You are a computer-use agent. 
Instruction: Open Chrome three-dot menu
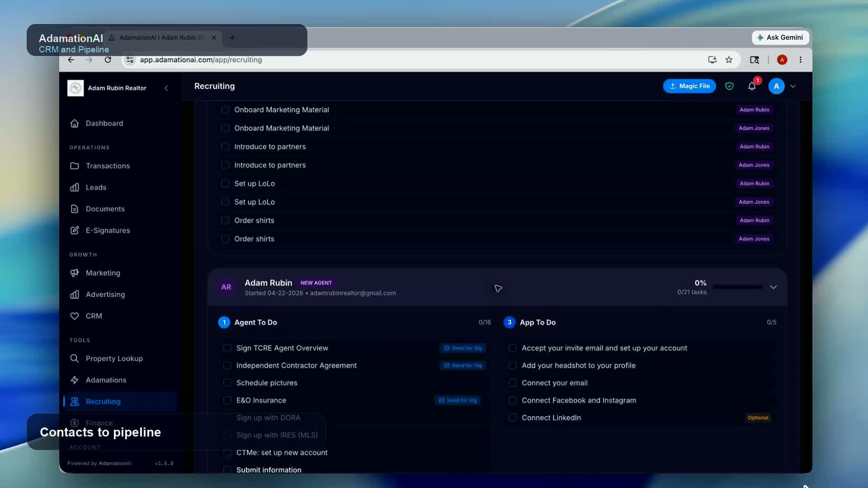point(800,60)
